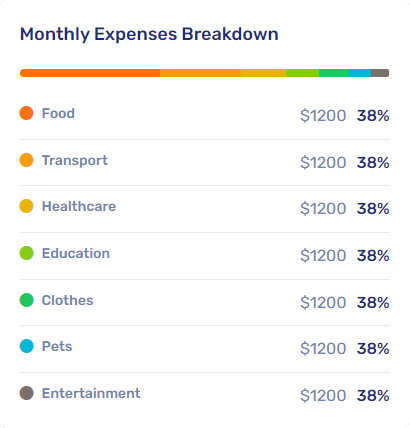Click the gray Entertainment segment in bar
This screenshot has height=428, width=410.
[x=380, y=73]
